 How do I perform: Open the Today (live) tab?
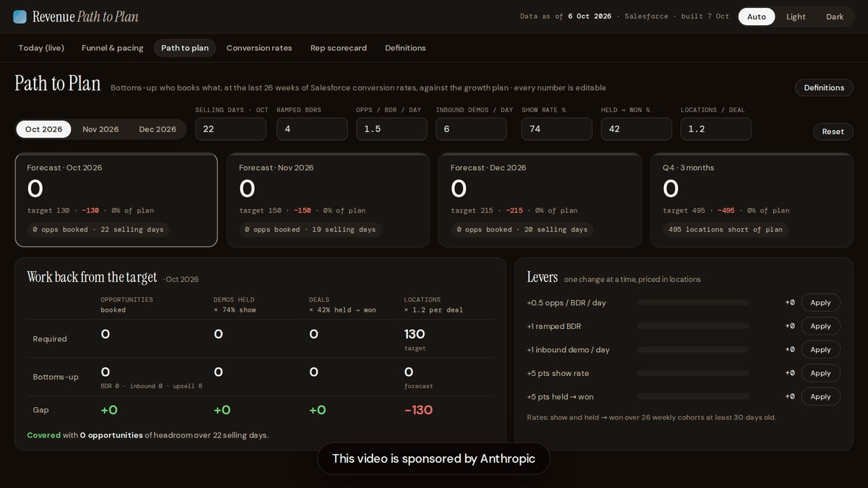41,48
